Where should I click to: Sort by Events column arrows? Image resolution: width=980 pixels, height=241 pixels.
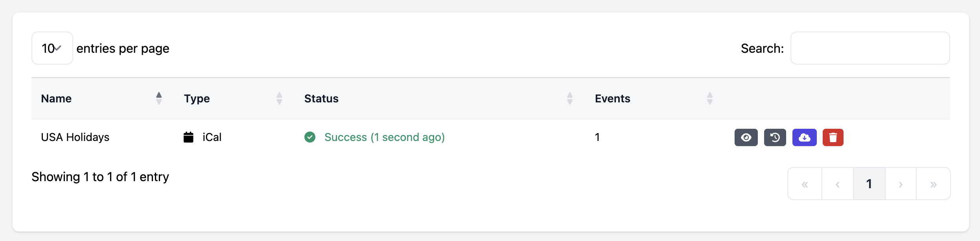(710, 98)
